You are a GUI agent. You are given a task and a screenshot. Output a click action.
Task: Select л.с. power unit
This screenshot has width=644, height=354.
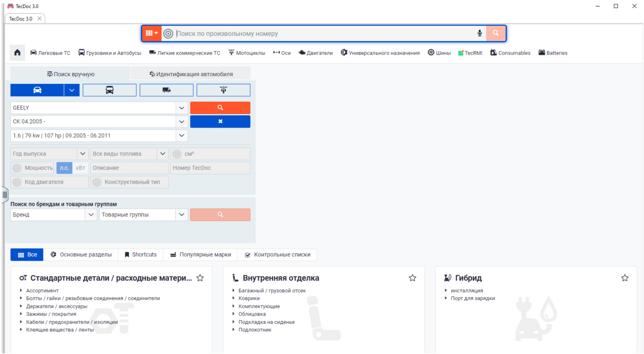64,168
